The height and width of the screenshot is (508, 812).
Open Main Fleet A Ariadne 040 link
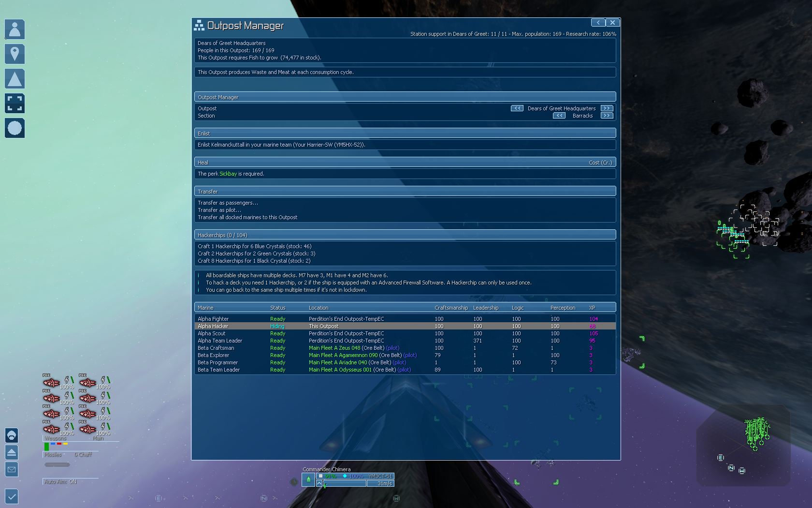pyautogui.click(x=338, y=362)
